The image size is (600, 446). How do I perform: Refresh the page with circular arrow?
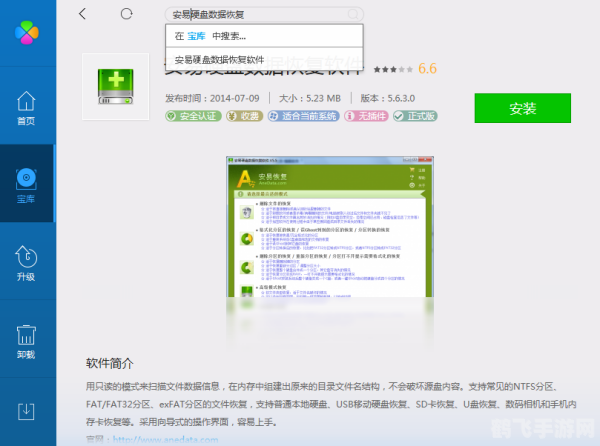126,14
